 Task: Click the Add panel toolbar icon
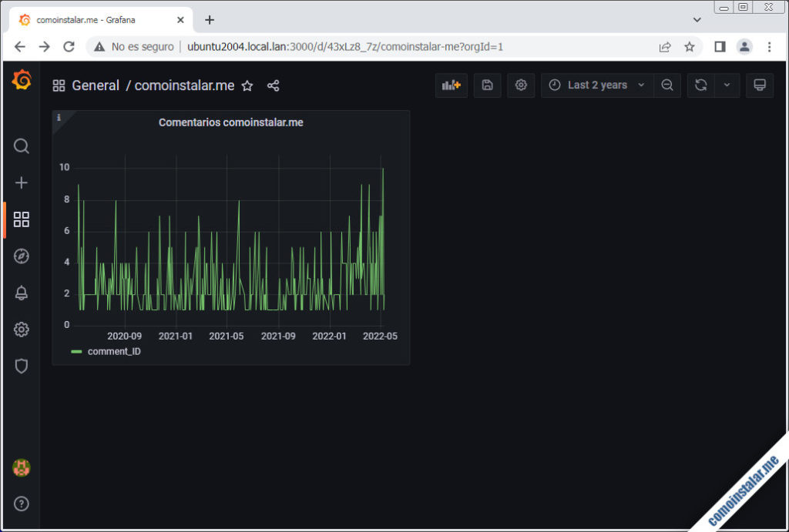(451, 85)
